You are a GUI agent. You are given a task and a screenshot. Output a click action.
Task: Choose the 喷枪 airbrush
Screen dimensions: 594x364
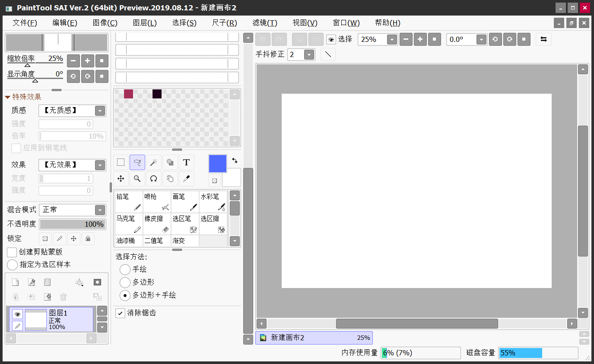click(x=157, y=202)
